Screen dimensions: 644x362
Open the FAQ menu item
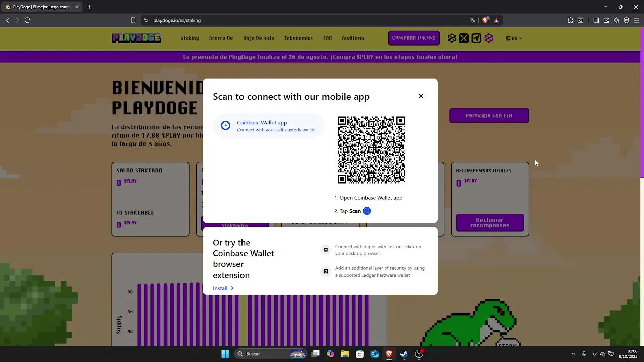coord(328,38)
